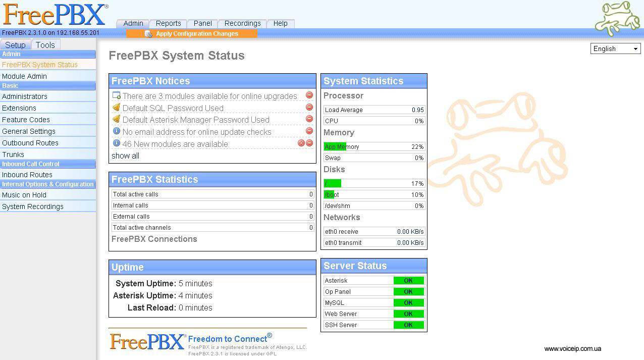Click the Apply Configuration Changes gear icon
The height and width of the screenshot is (360, 644).
tap(148, 34)
